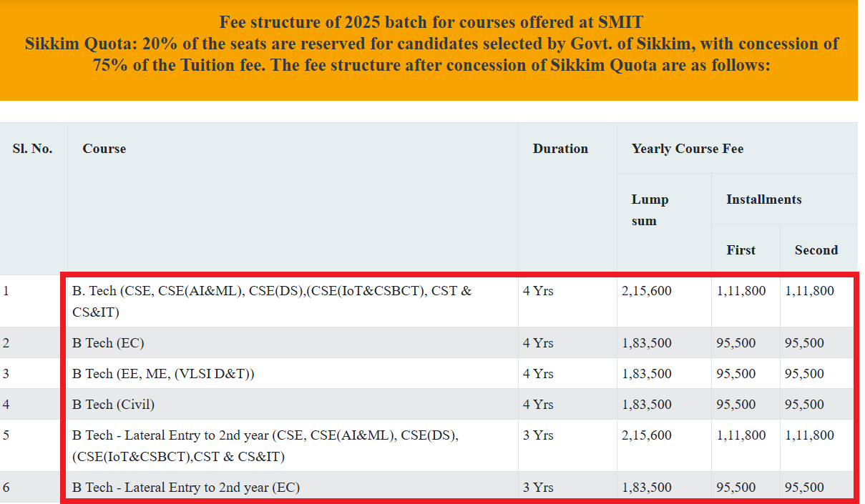Click second installment '95,500' for Lateral Entry (EC)
The width and height of the screenshot is (865, 504).
point(805,488)
